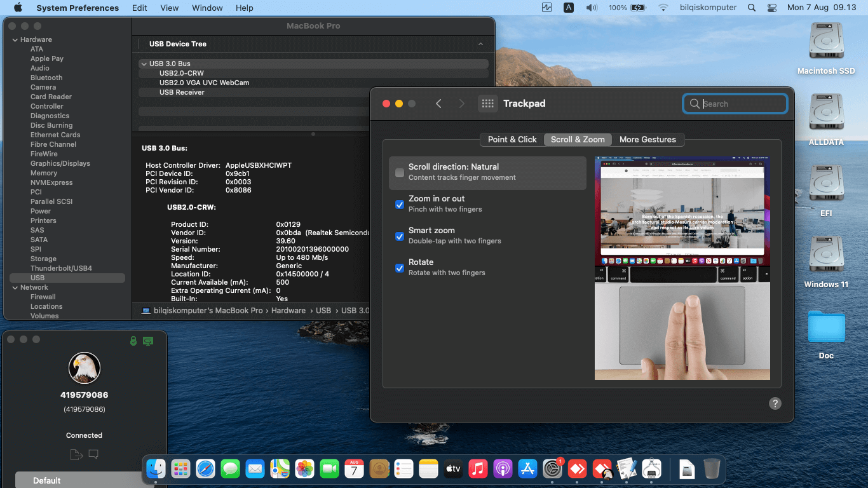Go back in System Preferences
Screen dimensions: 868x488
pyautogui.click(x=438, y=104)
